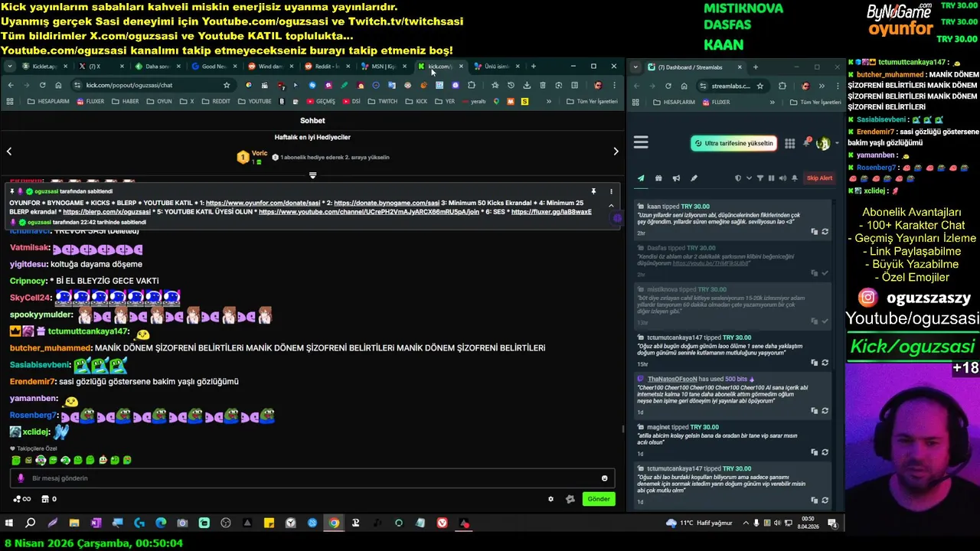
Task: Click shield moderation icon in Streamlabs
Action: pos(738,178)
